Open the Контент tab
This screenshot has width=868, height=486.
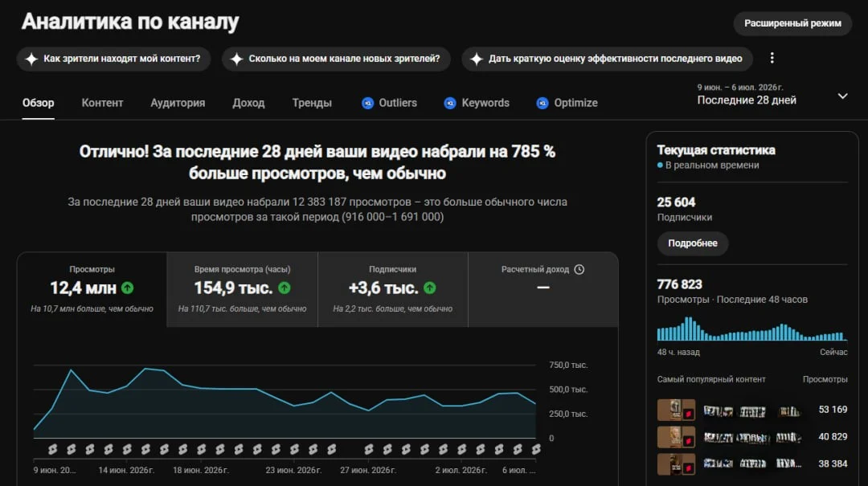102,103
